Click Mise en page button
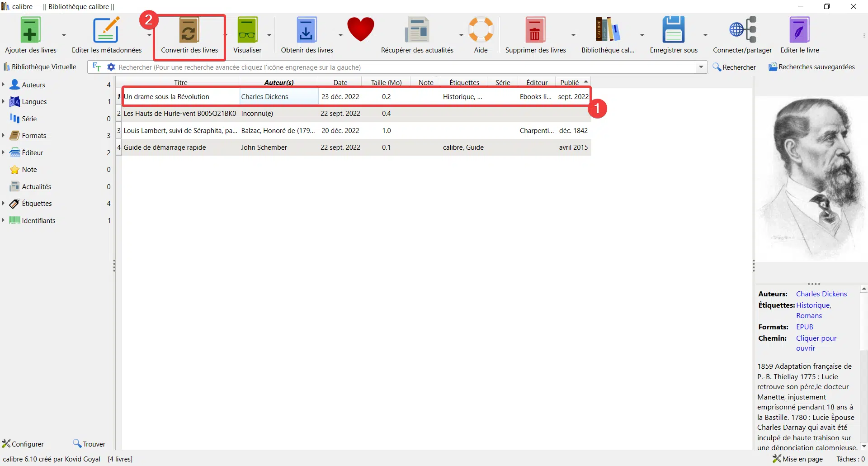868x466 pixels. [x=797, y=459]
